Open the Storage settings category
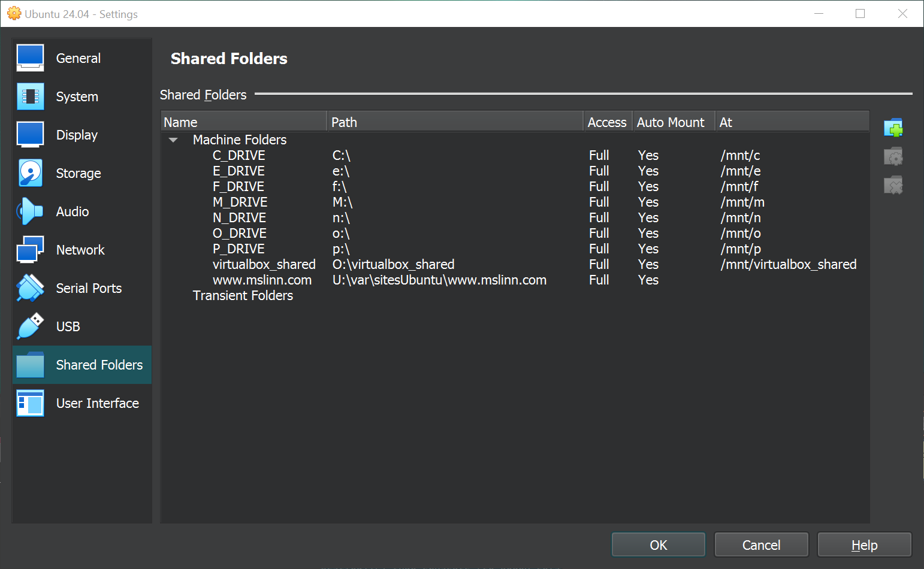 pyautogui.click(x=78, y=173)
